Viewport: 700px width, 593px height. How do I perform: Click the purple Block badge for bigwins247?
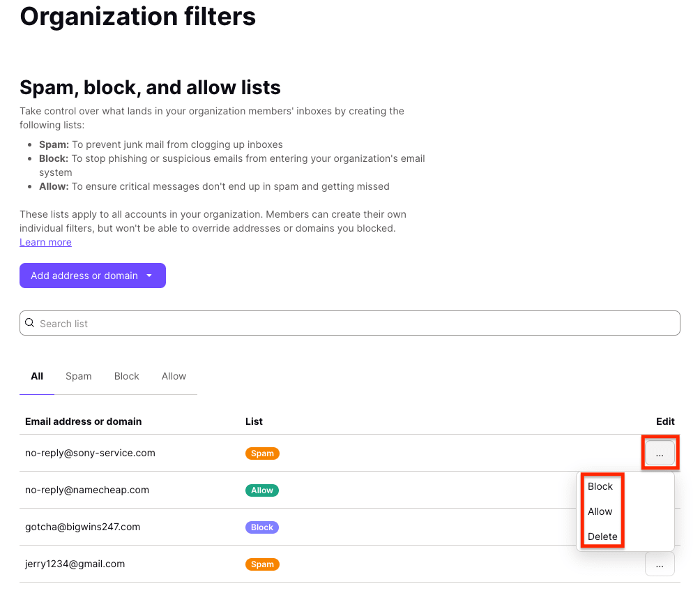(262, 527)
